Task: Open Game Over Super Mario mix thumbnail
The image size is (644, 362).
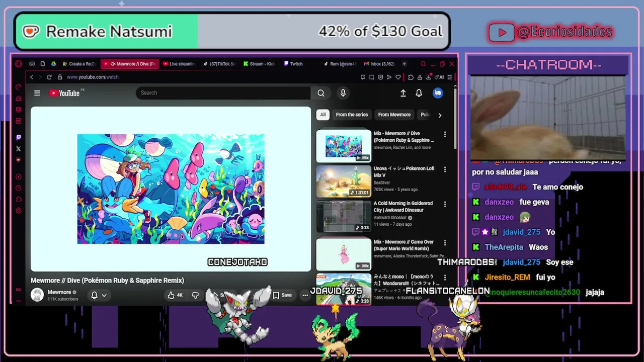Action: (x=344, y=254)
